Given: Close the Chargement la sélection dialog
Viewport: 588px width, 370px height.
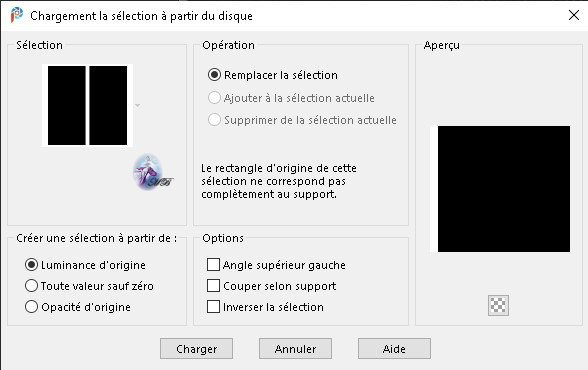Looking at the screenshot, I should point(574,15).
